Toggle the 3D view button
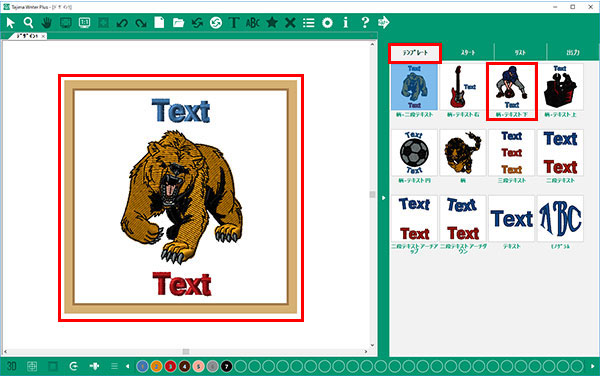 click(x=11, y=366)
